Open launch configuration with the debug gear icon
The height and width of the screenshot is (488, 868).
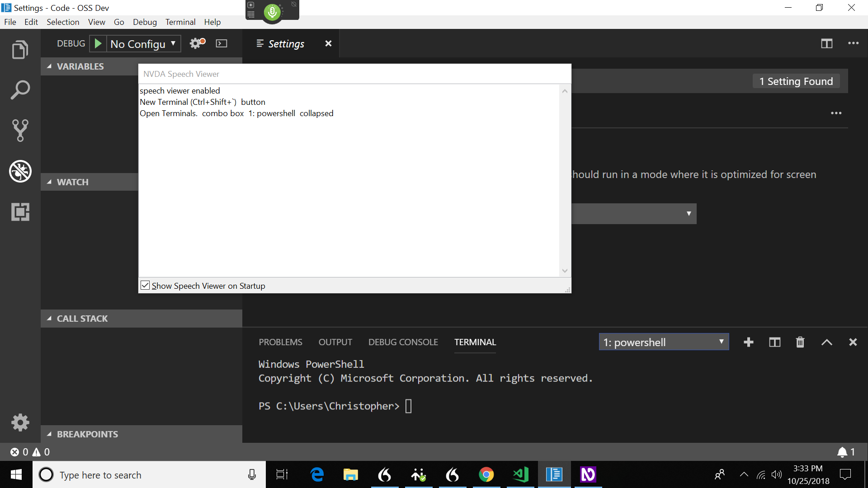pyautogui.click(x=195, y=43)
